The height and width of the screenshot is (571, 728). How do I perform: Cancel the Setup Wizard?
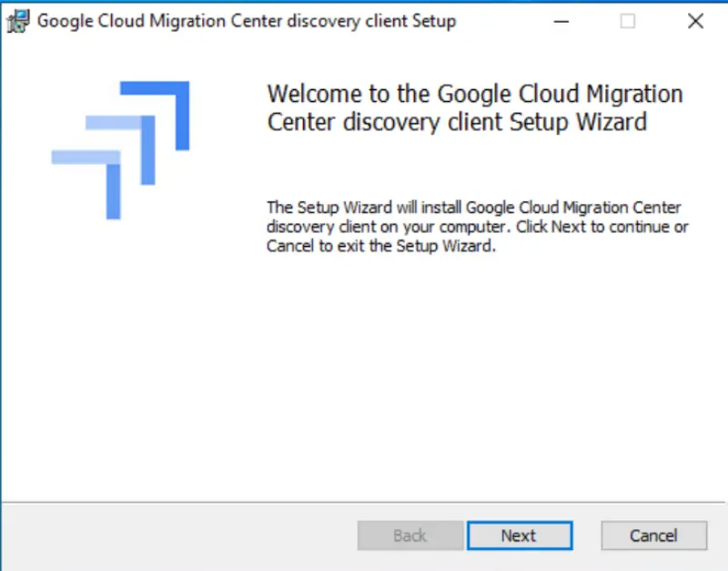[653, 535]
